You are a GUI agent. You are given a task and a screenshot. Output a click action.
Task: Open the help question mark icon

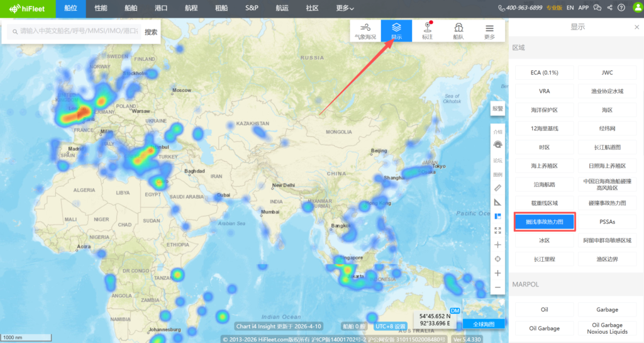point(621,8)
